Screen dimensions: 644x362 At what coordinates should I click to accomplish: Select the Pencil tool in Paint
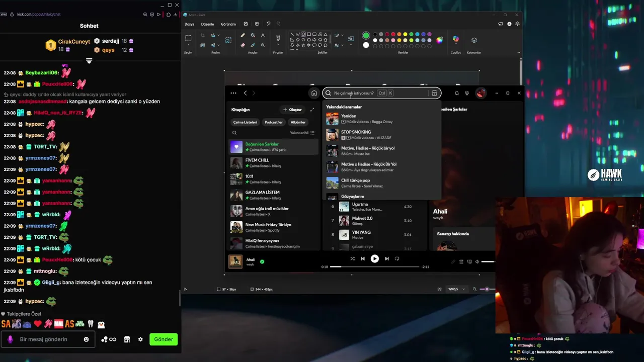coord(243,36)
